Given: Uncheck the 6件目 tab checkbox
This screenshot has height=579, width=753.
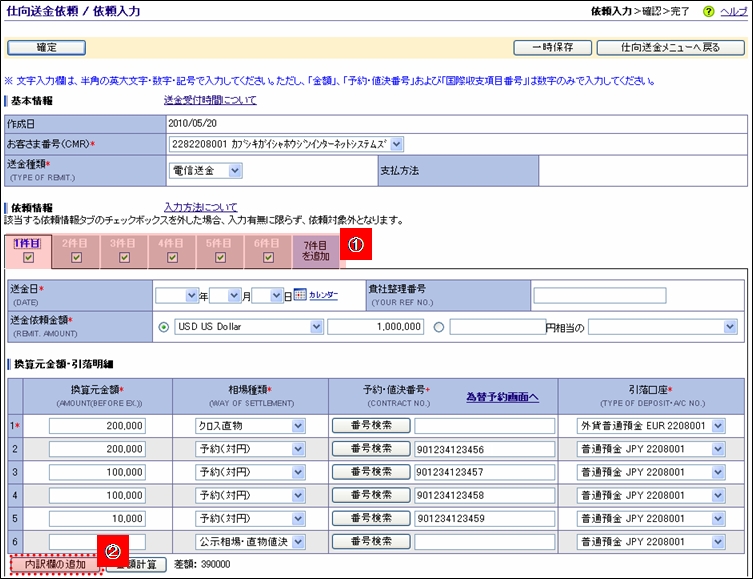Looking at the screenshot, I should [x=268, y=258].
